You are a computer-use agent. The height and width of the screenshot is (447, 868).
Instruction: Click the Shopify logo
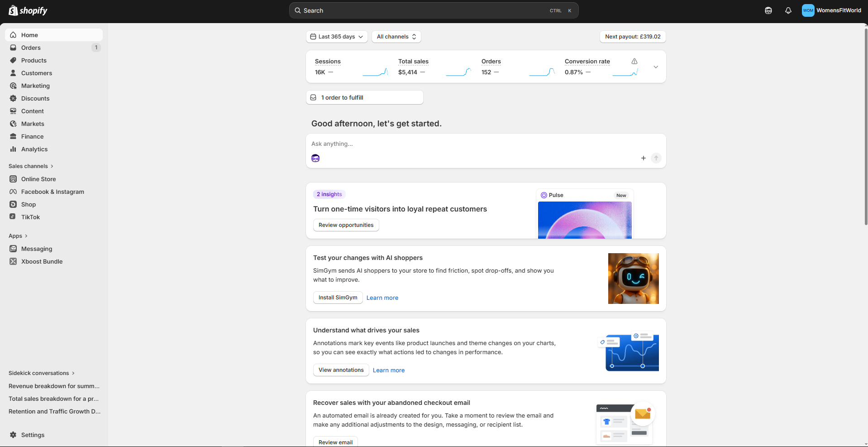pos(28,10)
